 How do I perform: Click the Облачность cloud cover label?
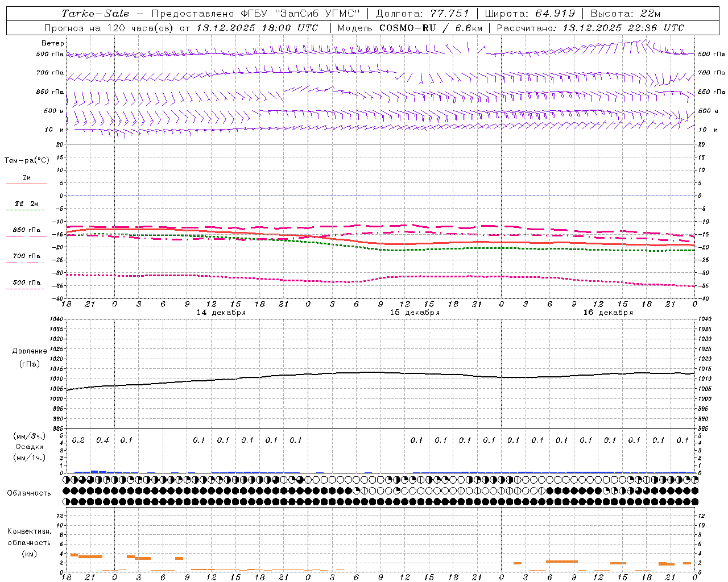(29, 493)
